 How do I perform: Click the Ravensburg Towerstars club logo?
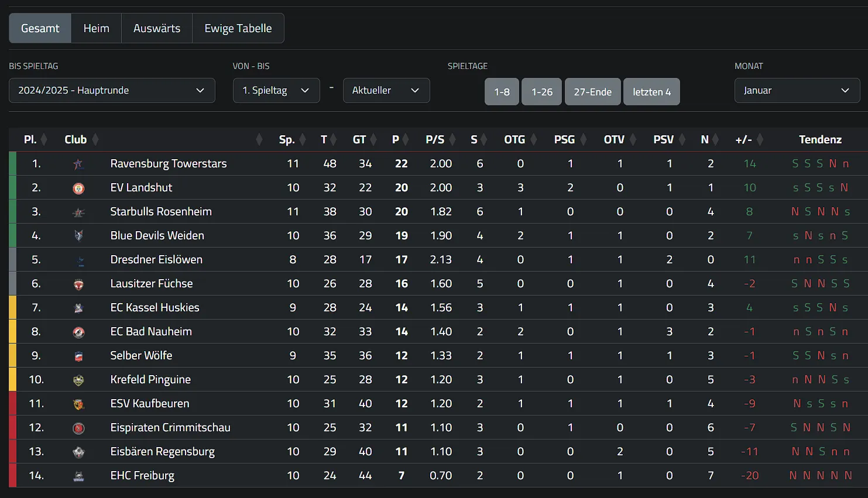78,164
